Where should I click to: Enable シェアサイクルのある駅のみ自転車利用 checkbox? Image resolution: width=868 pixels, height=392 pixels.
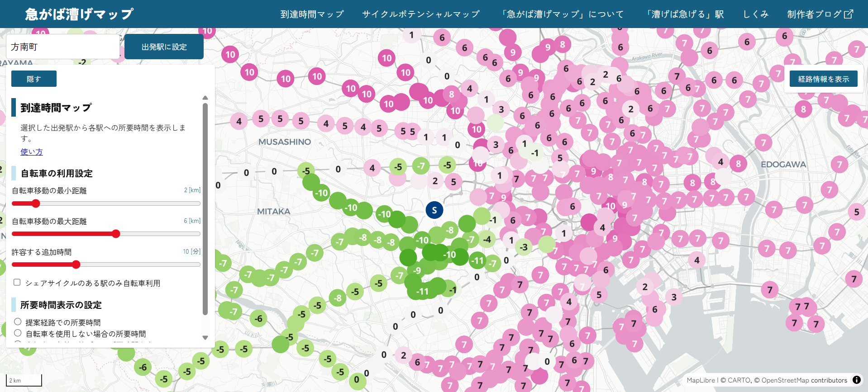[x=17, y=283]
